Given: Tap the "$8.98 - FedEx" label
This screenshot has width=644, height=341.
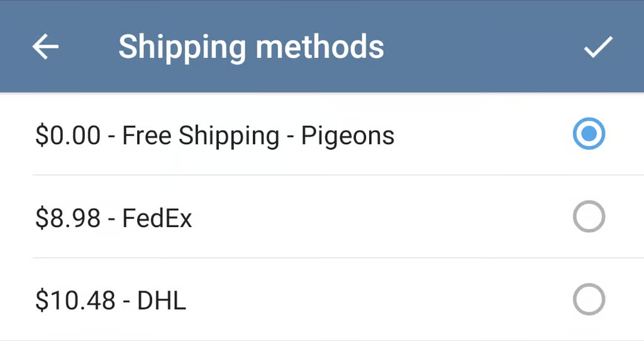Looking at the screenshot, I should pyautogui.click(x=113, y=218).
